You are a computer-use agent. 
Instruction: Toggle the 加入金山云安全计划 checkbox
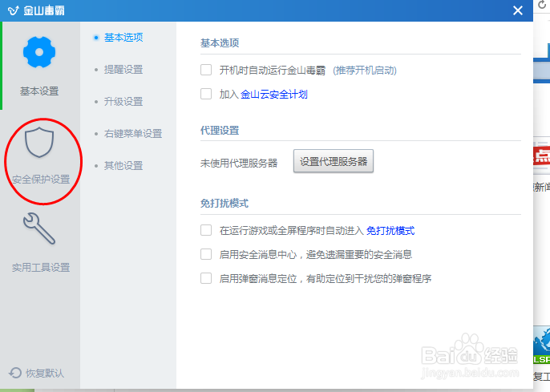(206, 94)
